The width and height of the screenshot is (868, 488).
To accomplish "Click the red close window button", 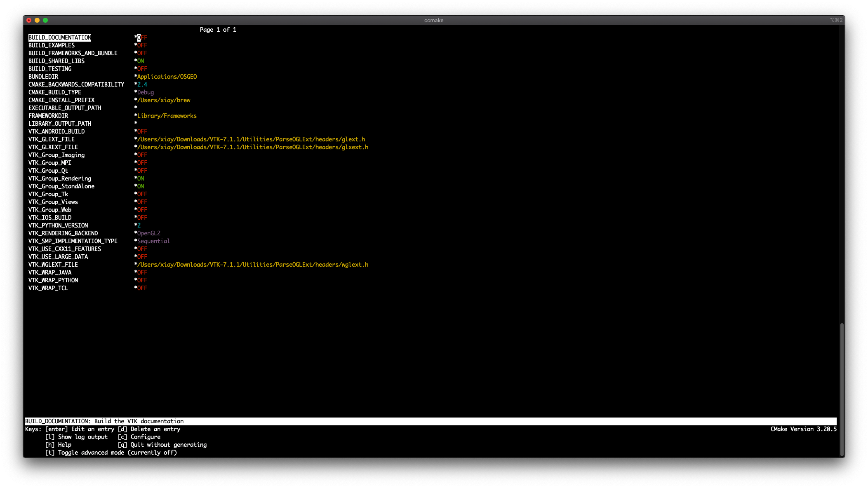I will [x=29, y=20].
